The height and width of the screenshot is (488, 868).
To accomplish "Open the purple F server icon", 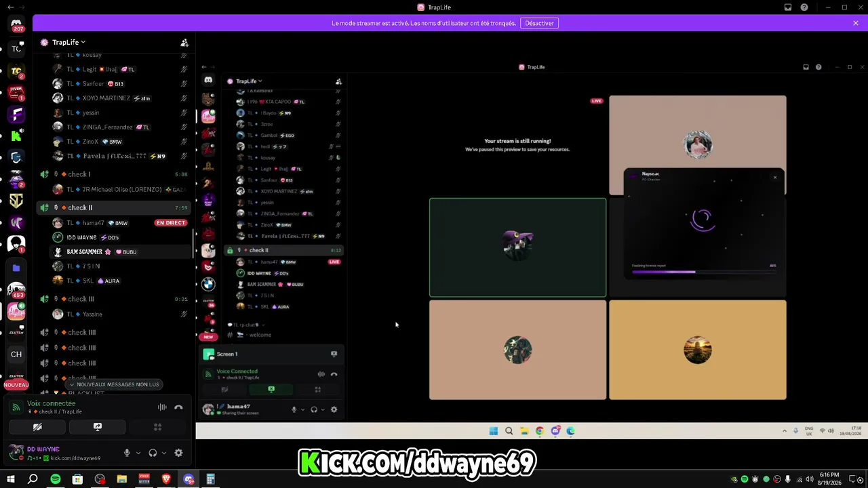I will 16,113.
